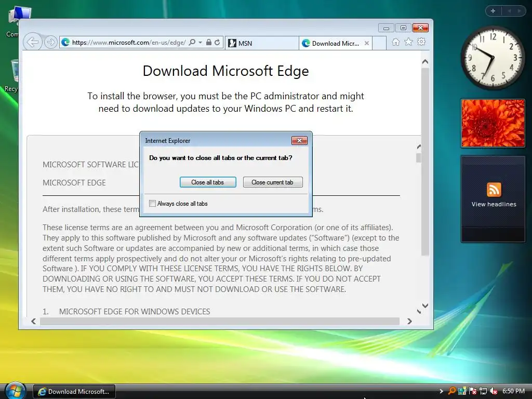Image resolution: width=532 pixels, height=399 pixels.
Task: Refresh the page with the reload icon
Action: (x=217, y=43)
